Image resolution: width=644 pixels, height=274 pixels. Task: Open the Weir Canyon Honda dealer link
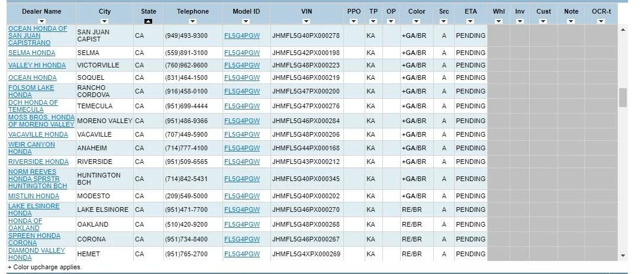coord(31,149)
